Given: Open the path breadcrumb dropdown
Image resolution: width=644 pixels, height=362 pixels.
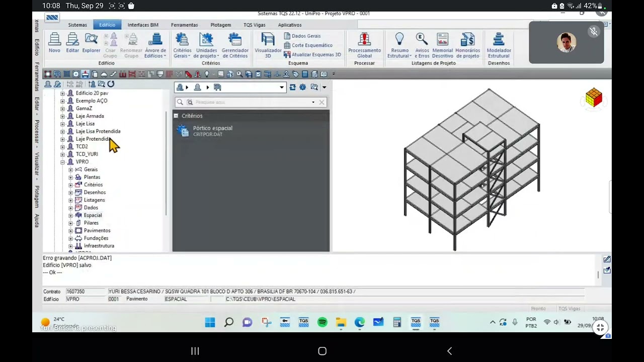Looking at the screenshot, I should tap(282, 87).
